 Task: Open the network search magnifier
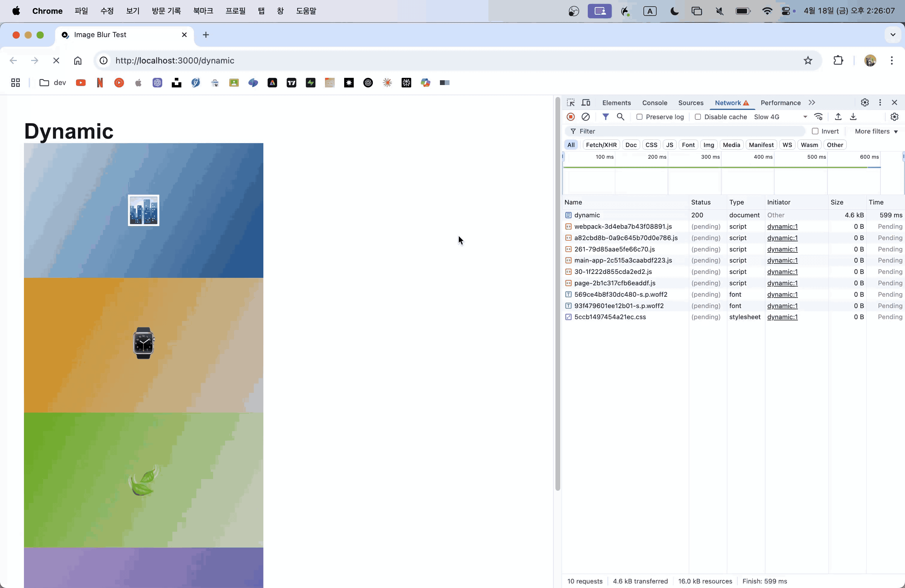620,117
